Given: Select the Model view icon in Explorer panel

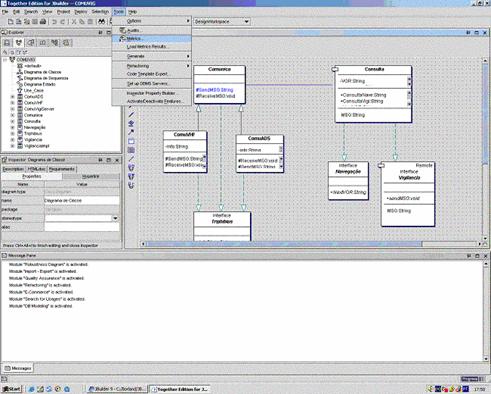Looking at the screenshot, I should click(x=19, y=43).
